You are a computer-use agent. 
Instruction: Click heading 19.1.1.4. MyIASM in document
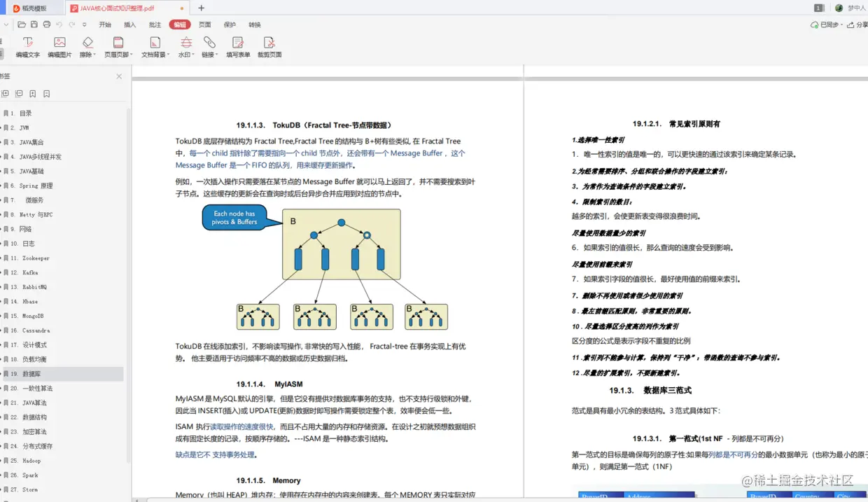(x=269, y=384)
